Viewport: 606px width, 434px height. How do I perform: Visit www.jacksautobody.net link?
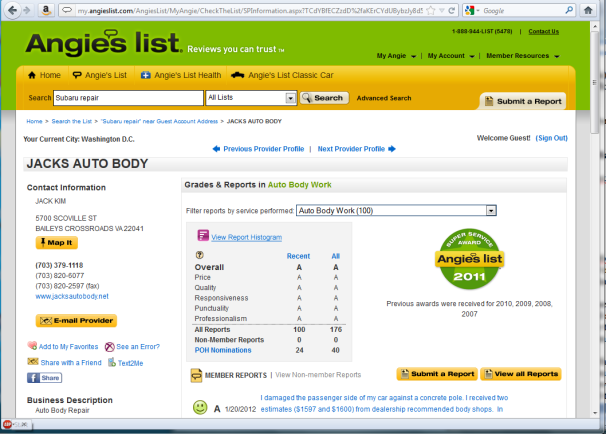72,296
